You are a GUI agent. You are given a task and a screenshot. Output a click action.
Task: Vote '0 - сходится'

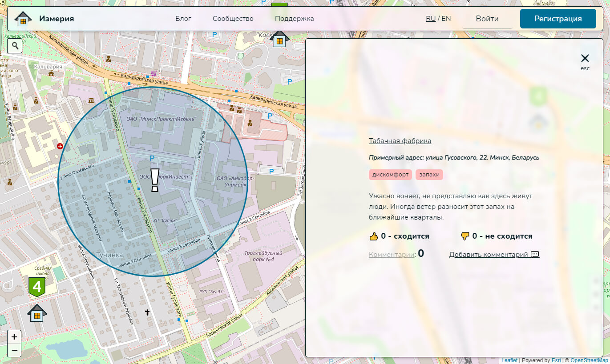pyautogui.click(x=399, y=236)
